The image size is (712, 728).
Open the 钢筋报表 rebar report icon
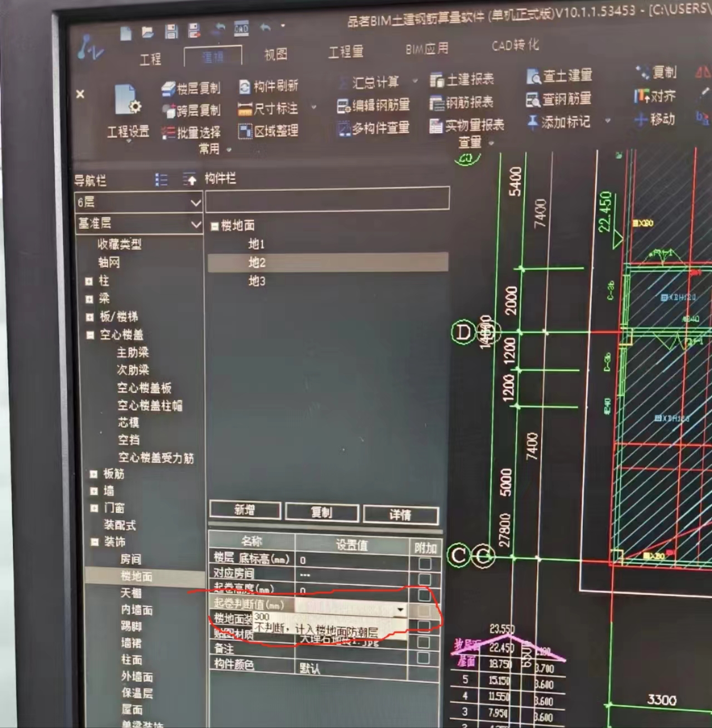coord(436,103)
